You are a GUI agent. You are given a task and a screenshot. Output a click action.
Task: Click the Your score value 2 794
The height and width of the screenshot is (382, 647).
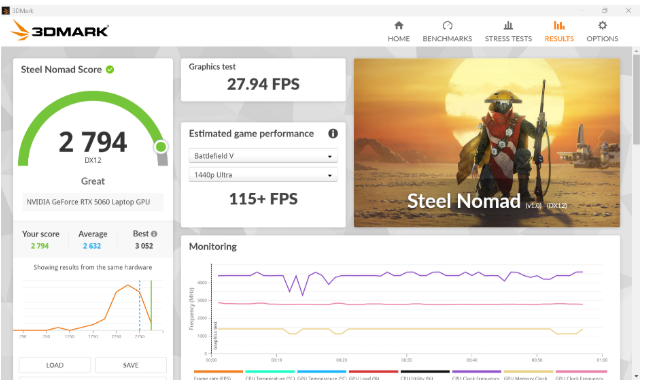click(x=40, y=246)
